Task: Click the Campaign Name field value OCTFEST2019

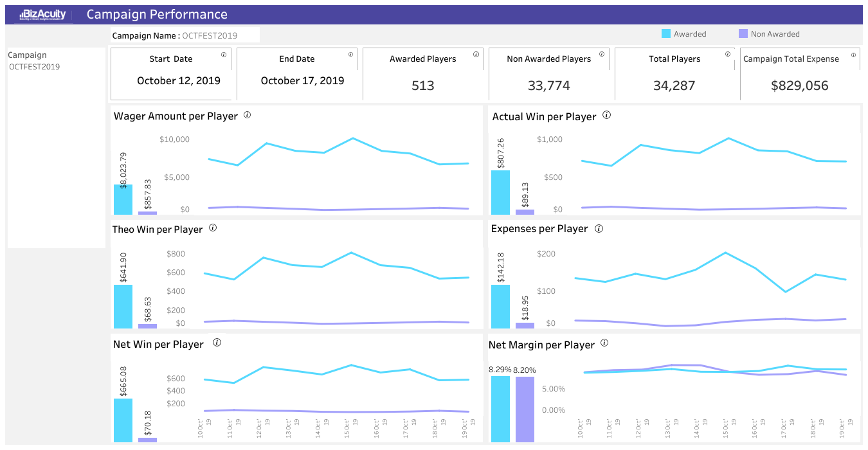Action: click(x=210, y=36)
